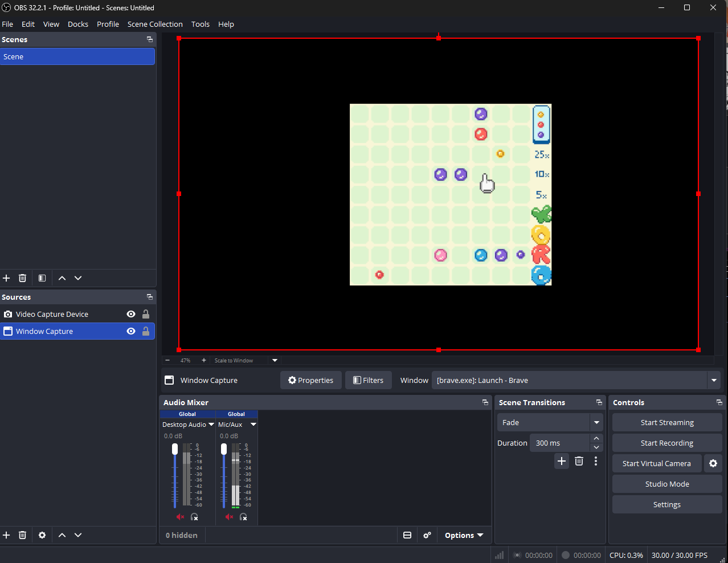Open scene filters in the Scenes toolbar
The width and height of the screenshot is (728, 563).
[42, 278]
